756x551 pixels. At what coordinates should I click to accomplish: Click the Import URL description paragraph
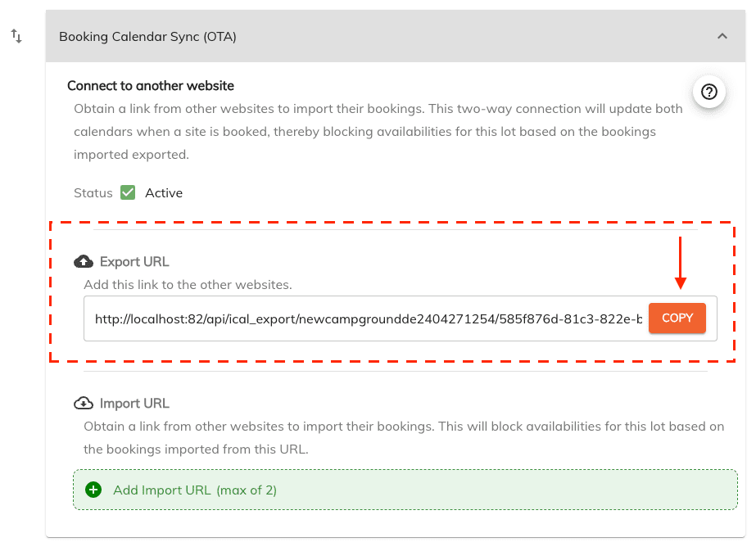coord(404,438)
